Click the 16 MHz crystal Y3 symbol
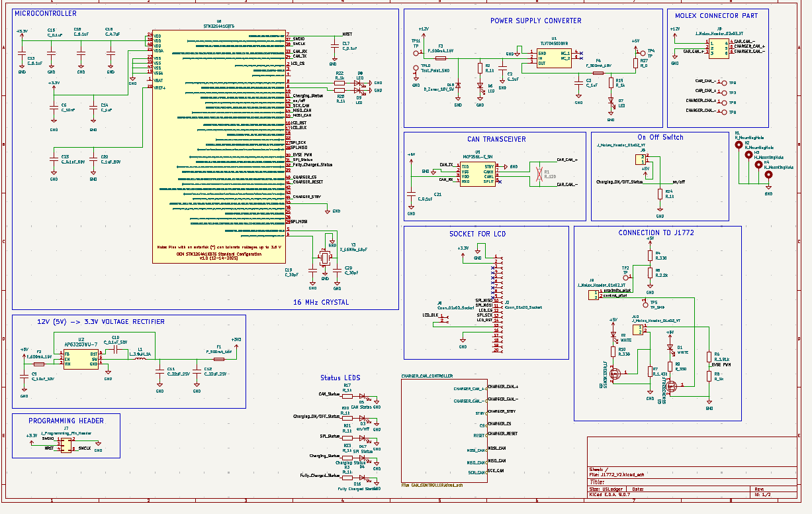Image resolution: width=812 pixels, height=514 pixels. (325, 258)
